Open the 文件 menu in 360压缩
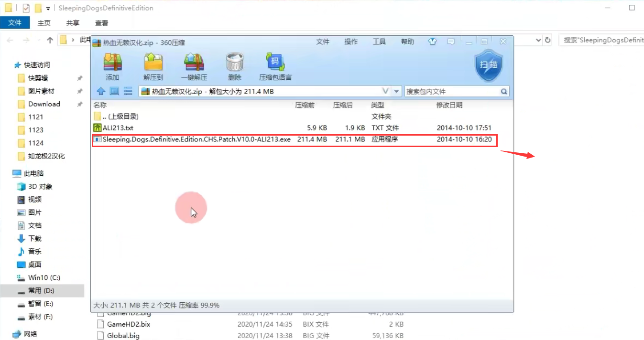The image size is (644, 340). click(323, 42)
